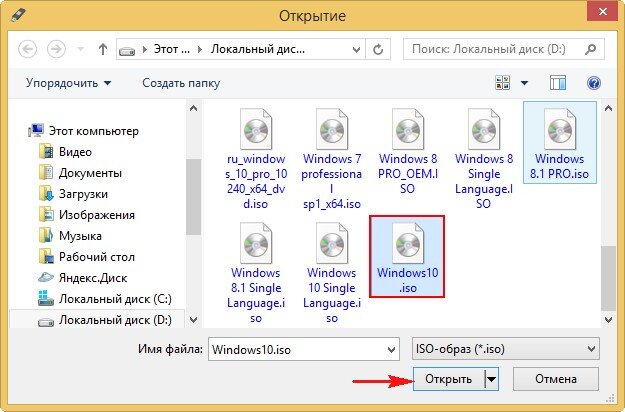Expand address bar history dropdown
This screenshot has width=625, height=412.
click(356, 49)
